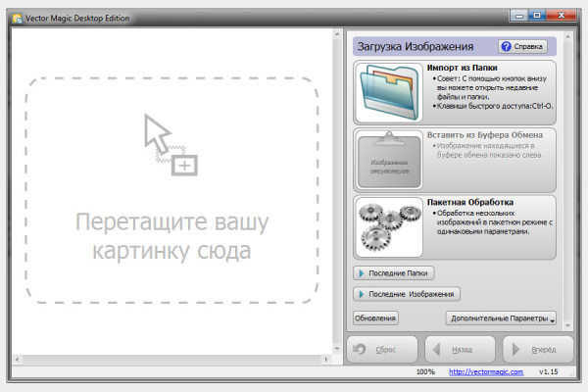Click the Вперёд forward button
Image resolution: width=588 pixels, height=392 pixels.
pos(538,349)
